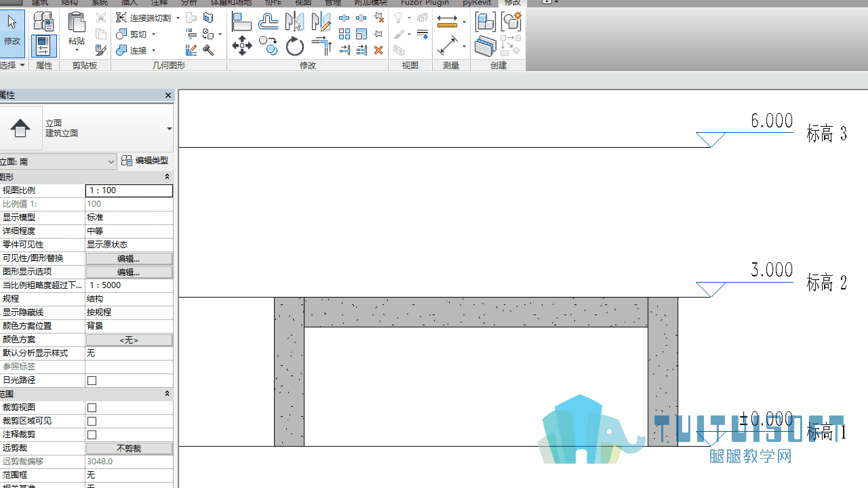The image size is (868, 488).
Task: Select the Demolish hammer tool
Action: pos(208,49)
